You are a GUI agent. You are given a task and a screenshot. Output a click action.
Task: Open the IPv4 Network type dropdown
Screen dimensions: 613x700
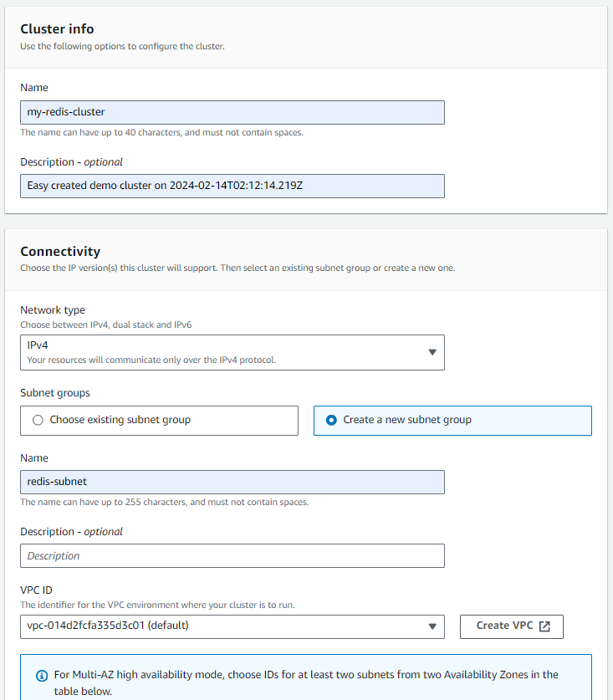pyautogui.click(x=232, y=352)
